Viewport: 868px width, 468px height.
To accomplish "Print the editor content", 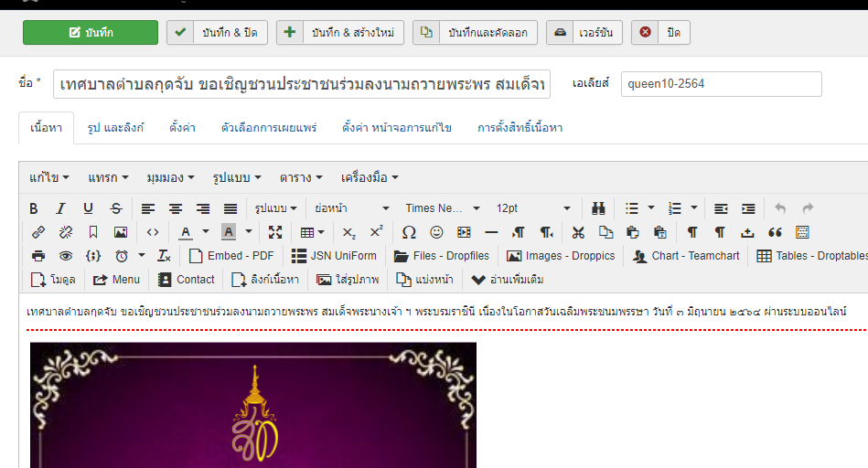I will 38,256.
